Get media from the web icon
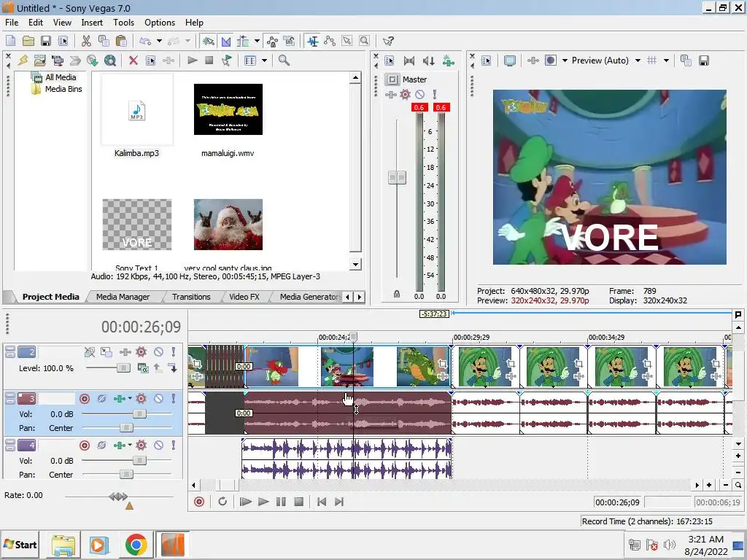 (x=110, y=61)
